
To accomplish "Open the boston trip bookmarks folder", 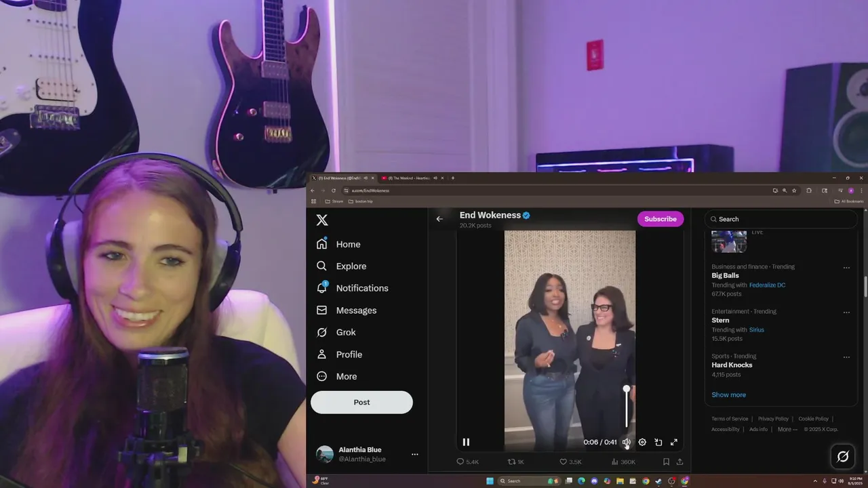I will (x=360, y=201).
